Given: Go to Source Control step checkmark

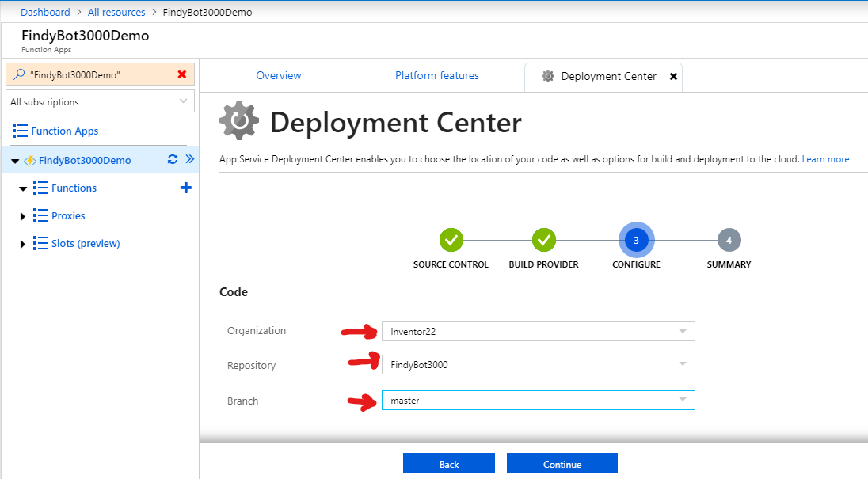Looking at the screenshot, I should click(x=451, y=240).
